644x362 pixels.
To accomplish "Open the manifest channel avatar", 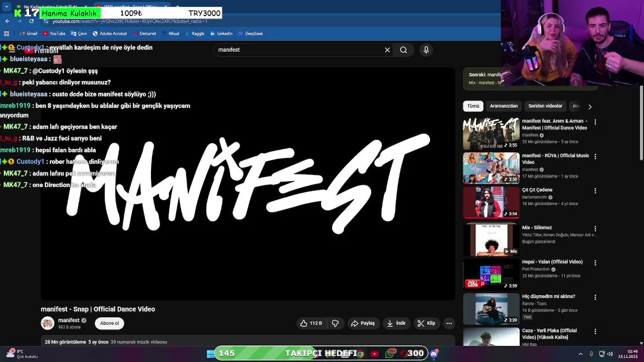I will [x=47, y=323].
